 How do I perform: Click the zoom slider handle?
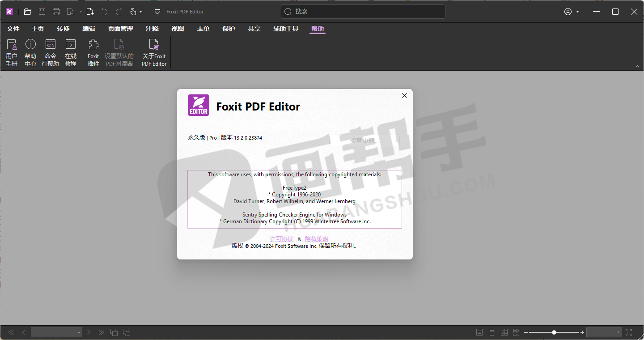[554, 332]
